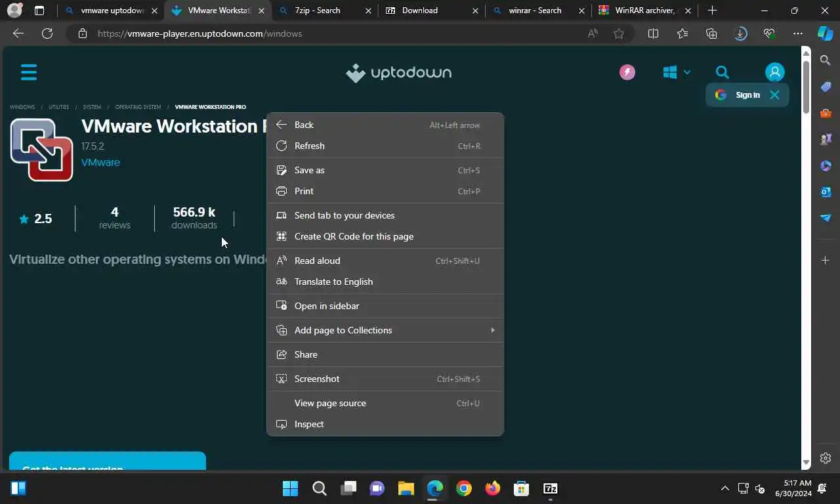Open sidebar Search icon
Screen dimensions: 840x504
click(x=826, y=60)
